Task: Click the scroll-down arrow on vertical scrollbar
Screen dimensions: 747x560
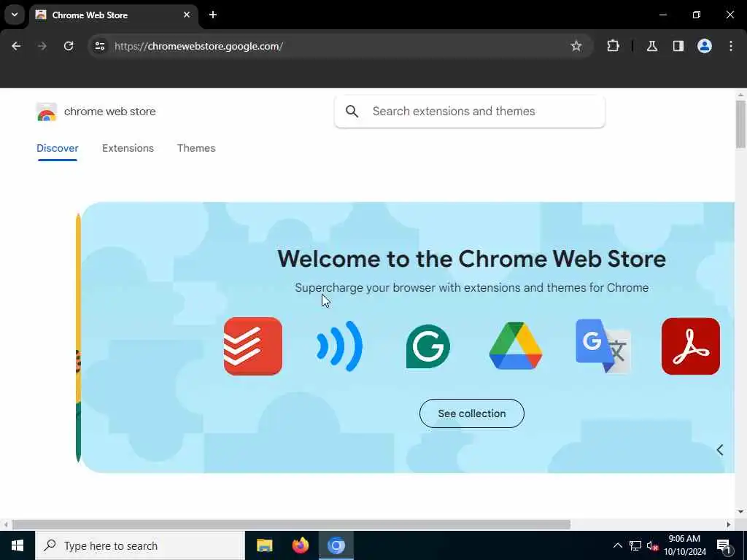Action: (x=740, y=512)
